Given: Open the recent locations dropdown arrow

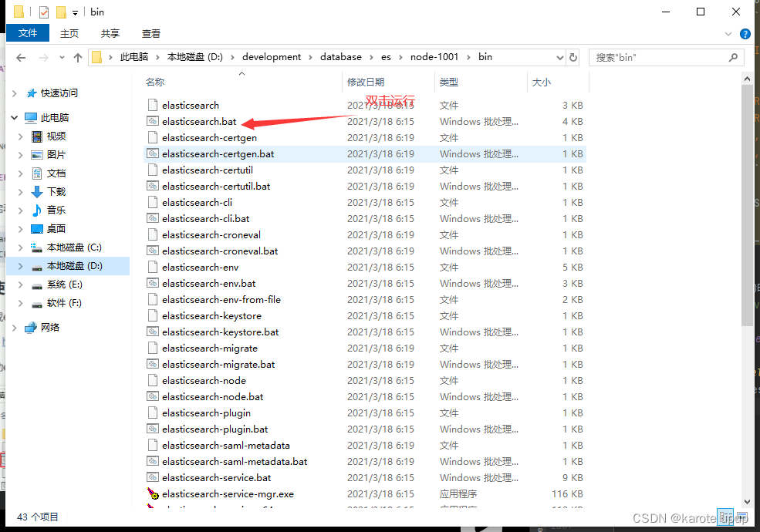Looking at the screenshot, I should [x=62, y=58].
